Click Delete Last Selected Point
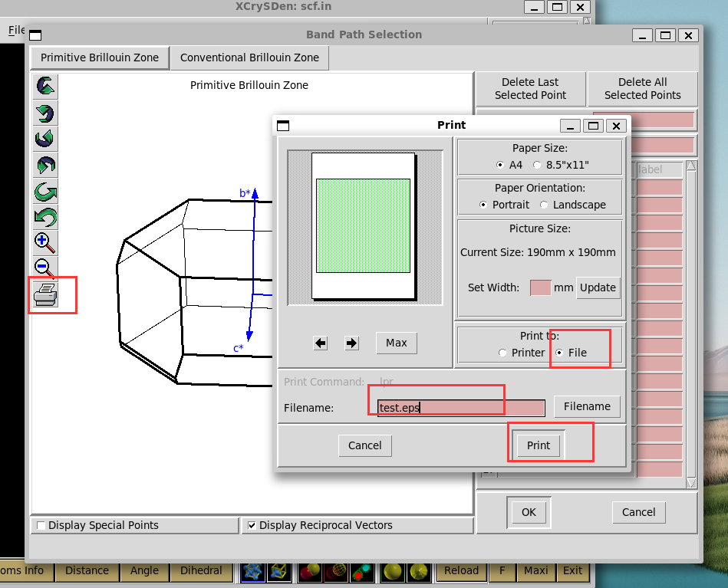The image size is (728, 588). tap(531, 89)
